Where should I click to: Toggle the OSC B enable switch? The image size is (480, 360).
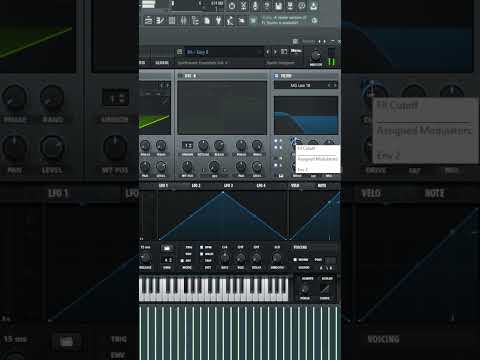[x=180, y=76]
